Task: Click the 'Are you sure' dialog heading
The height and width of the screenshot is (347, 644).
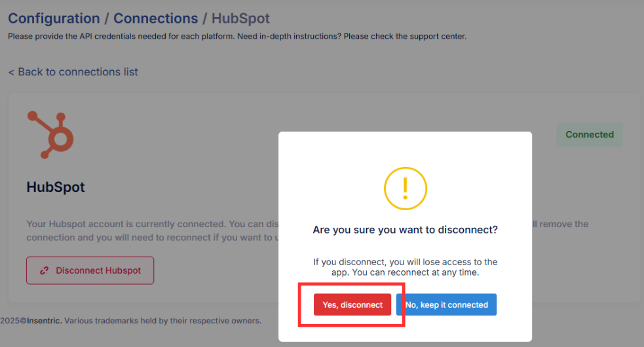Action: (405, 230)
